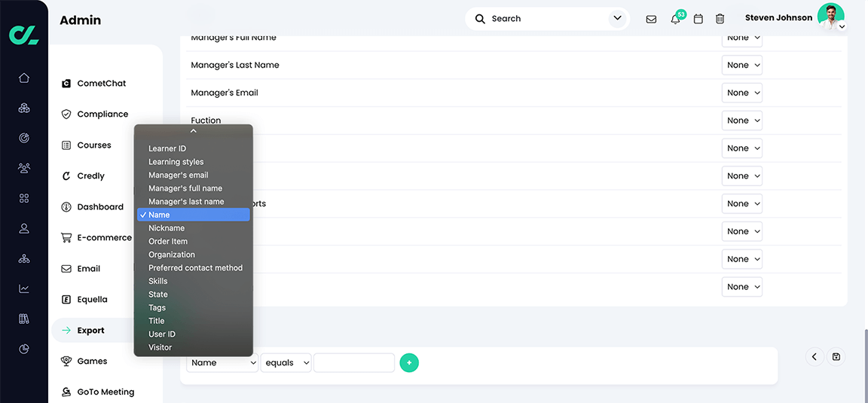
Task: Open the calendar icon in header
Action: (x=698, y=19)
